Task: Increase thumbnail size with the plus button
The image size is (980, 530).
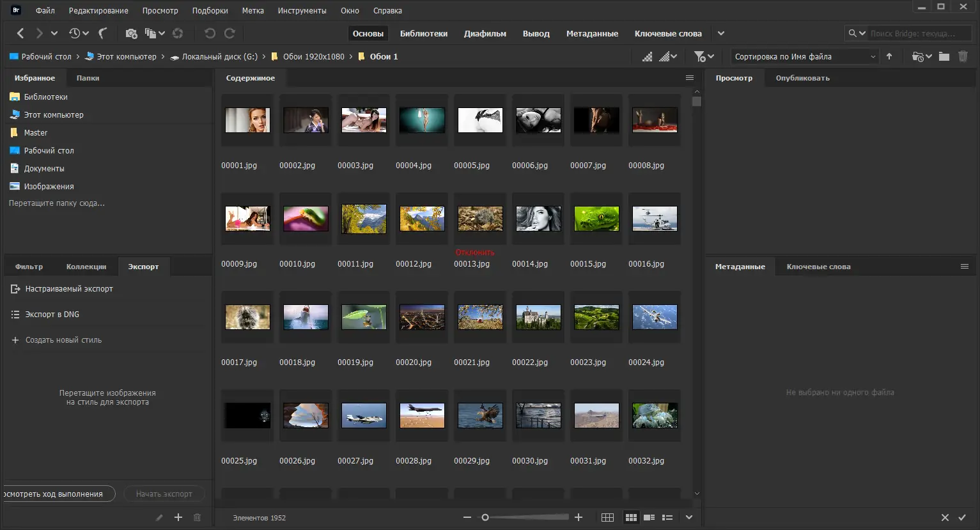Action: click(x=579, y=517)
